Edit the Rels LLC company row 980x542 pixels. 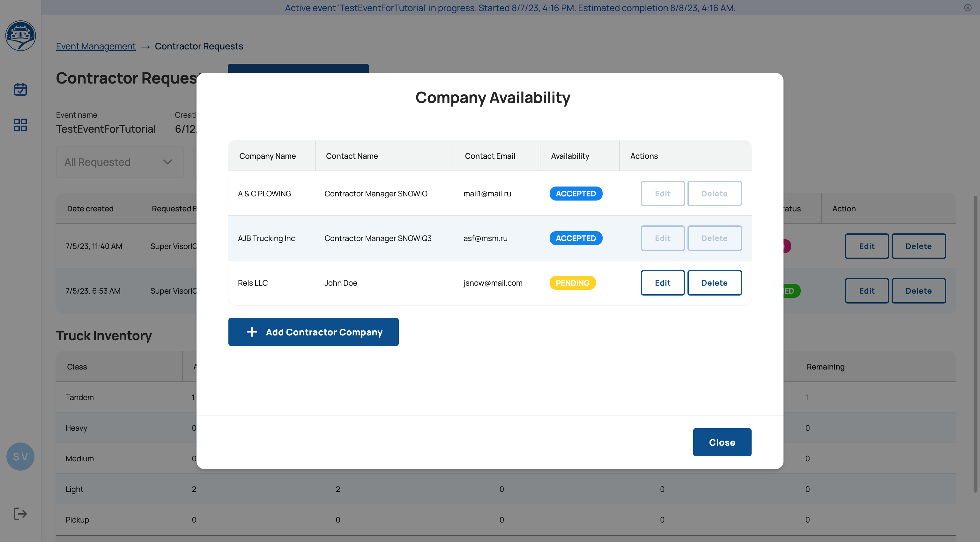pos(662,283)
